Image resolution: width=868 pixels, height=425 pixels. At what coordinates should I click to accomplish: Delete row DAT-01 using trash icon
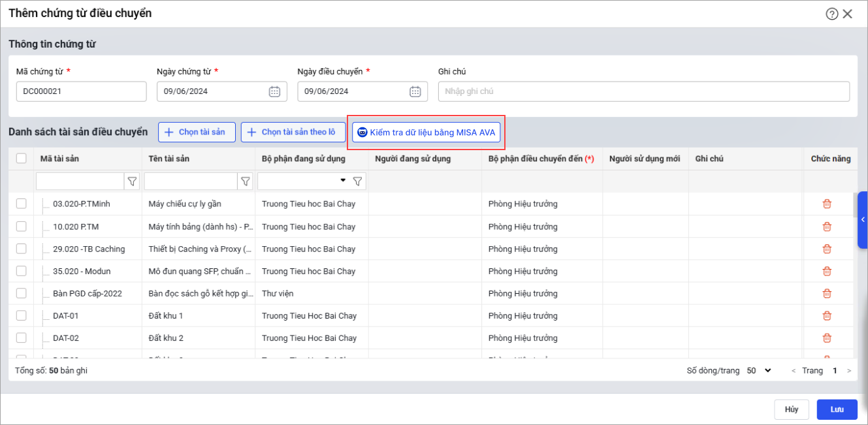tap(827, 315)
